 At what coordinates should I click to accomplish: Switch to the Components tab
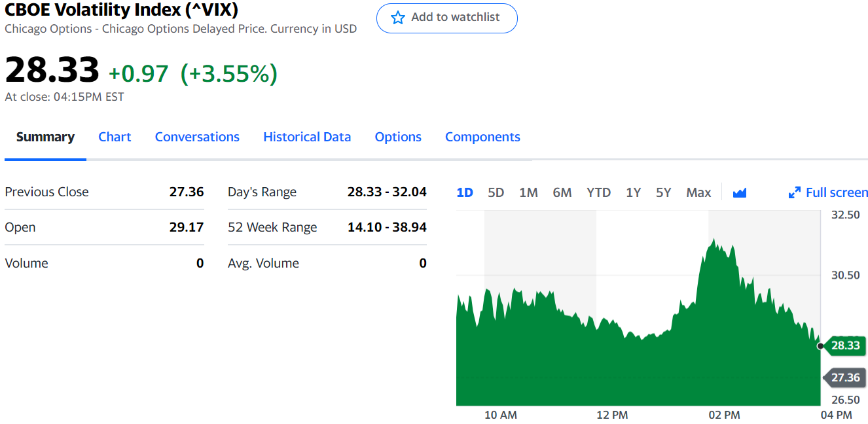coord(482,137)
